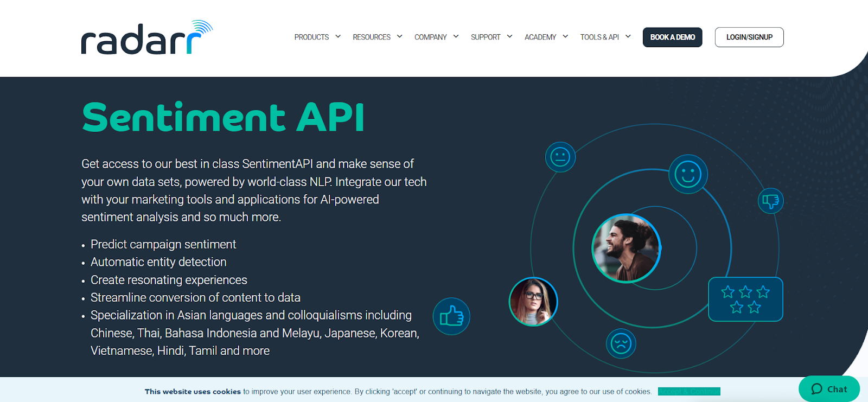Click the BOOK A DEMO button
The height and width of the screenshot is (402, 868).
click(x=673, y=37)
